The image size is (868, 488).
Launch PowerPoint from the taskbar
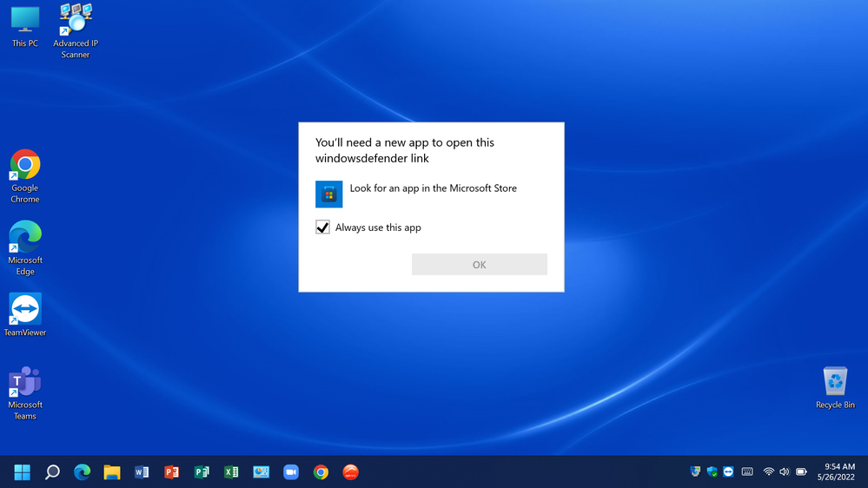click(172, 472)
